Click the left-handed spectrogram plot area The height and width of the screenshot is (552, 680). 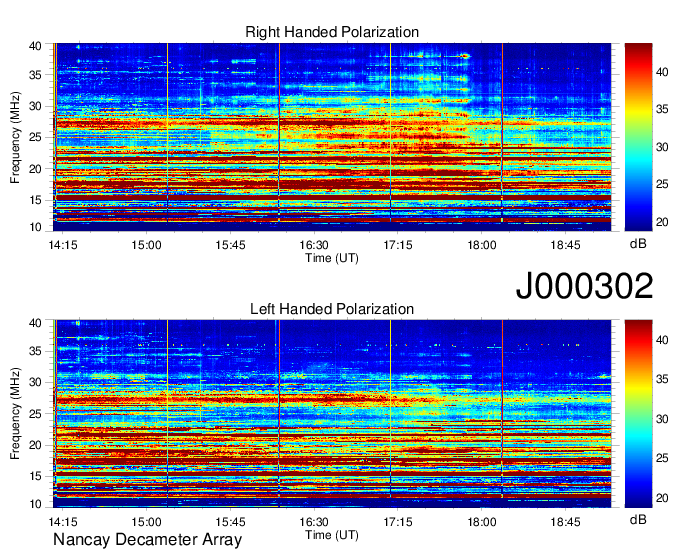point(332,414)
